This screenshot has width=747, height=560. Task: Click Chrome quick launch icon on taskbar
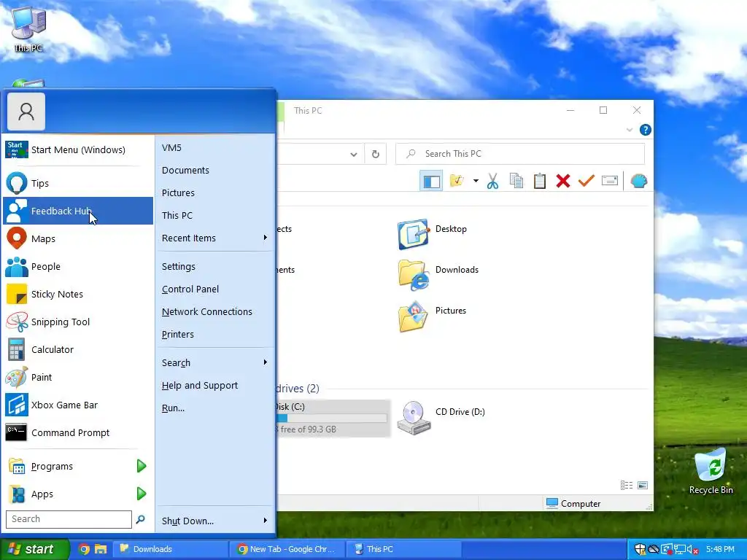(84, 549)
